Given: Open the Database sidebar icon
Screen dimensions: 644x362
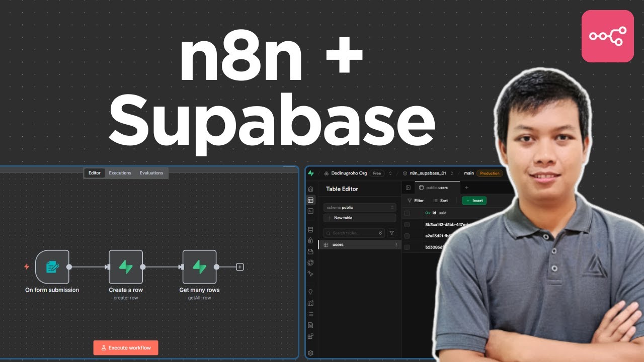Looking at the screenshot, I should pyautogui.click(x=310, y=230).
